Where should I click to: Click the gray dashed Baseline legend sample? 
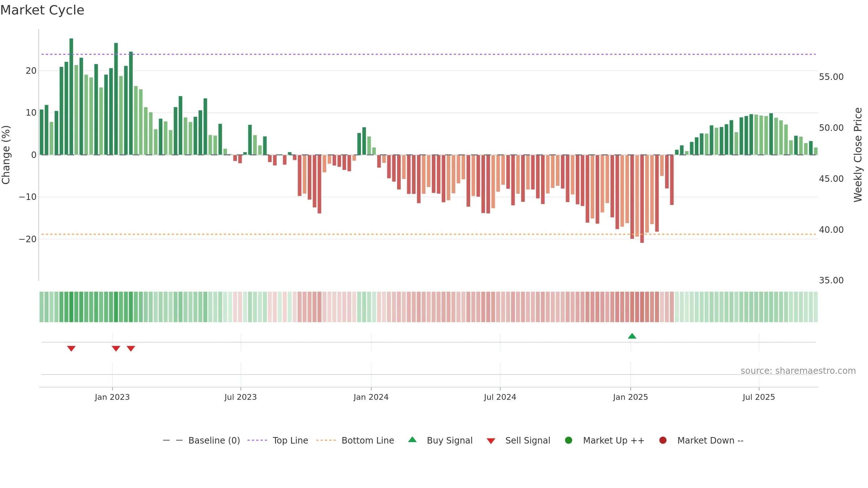(x=173, y=440)
